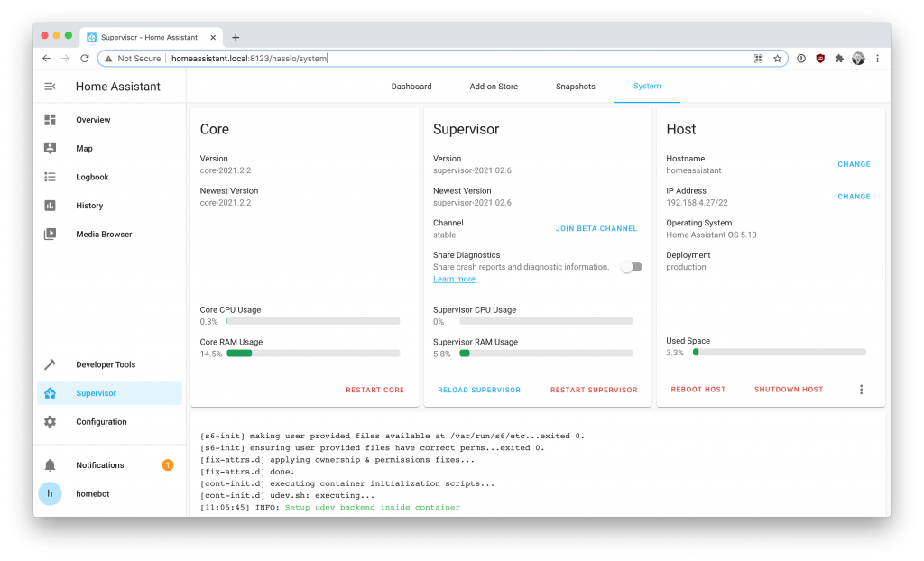This screenshot has height=561, width=924.
Task: Open Configuration settings
Action: click(x=100, y=421)
